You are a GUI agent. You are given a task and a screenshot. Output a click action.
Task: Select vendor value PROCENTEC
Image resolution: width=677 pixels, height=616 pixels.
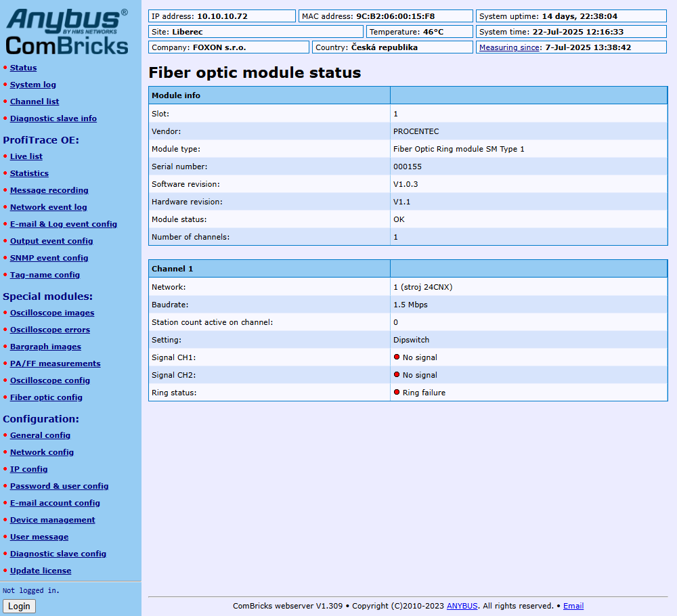(416, 131)
